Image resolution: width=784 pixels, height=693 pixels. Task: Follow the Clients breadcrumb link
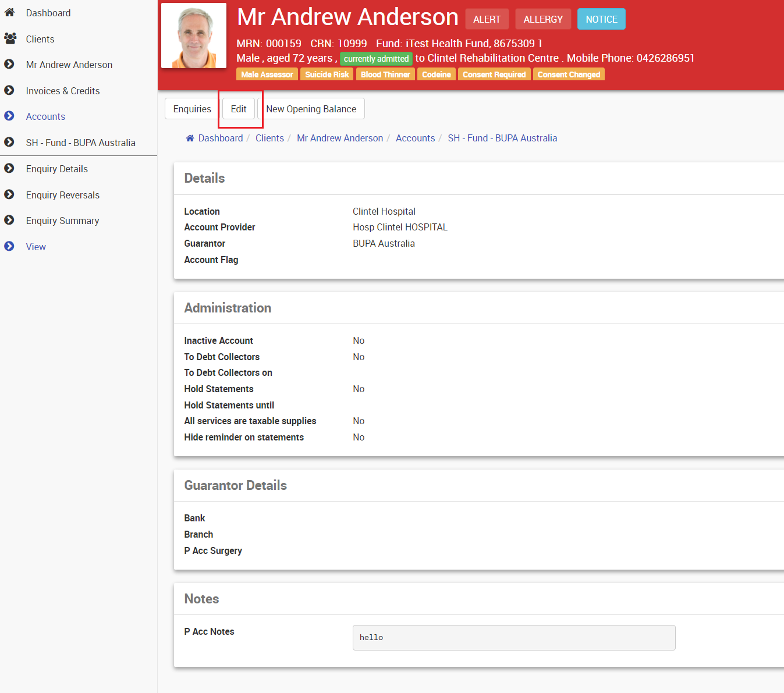(269, 138)
